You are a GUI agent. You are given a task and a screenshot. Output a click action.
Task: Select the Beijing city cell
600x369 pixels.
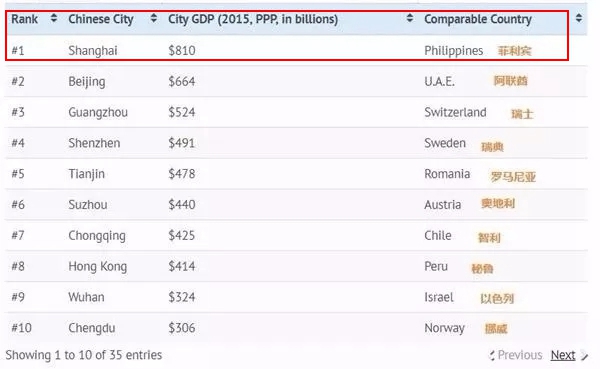(87, 82)
